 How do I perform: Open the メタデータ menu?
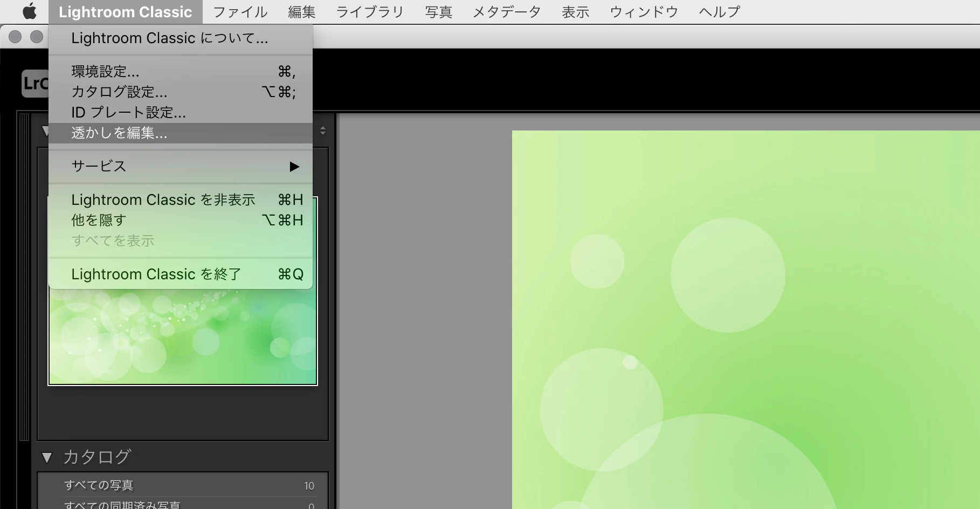(x=507, y=12)
